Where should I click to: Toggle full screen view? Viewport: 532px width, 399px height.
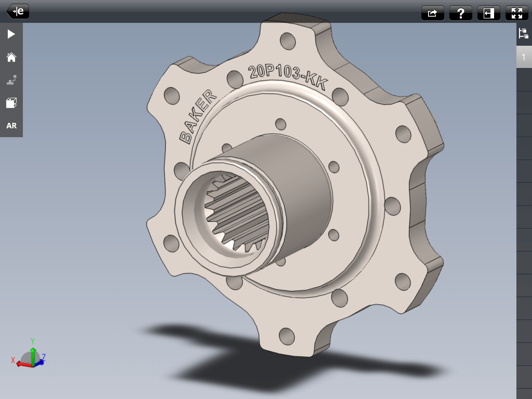517,13
